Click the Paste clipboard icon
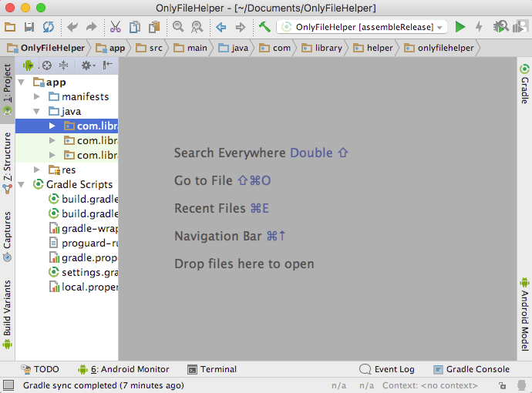 (154, 27)
